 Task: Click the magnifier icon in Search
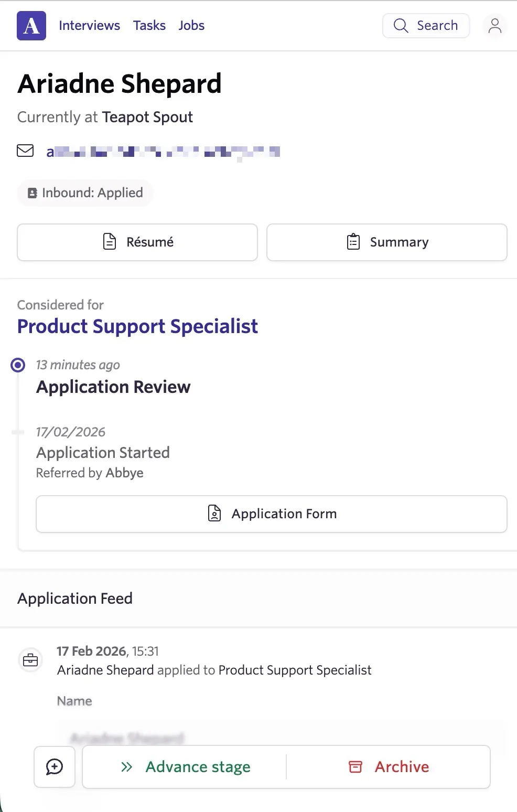click(x=401, y=26)
